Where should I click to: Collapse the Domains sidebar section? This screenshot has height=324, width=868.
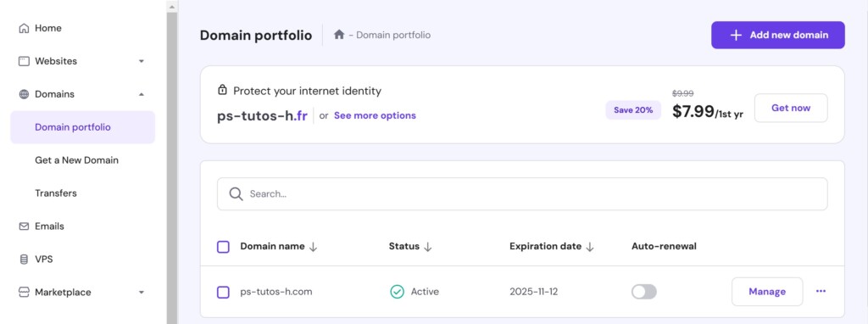(142, 94)
